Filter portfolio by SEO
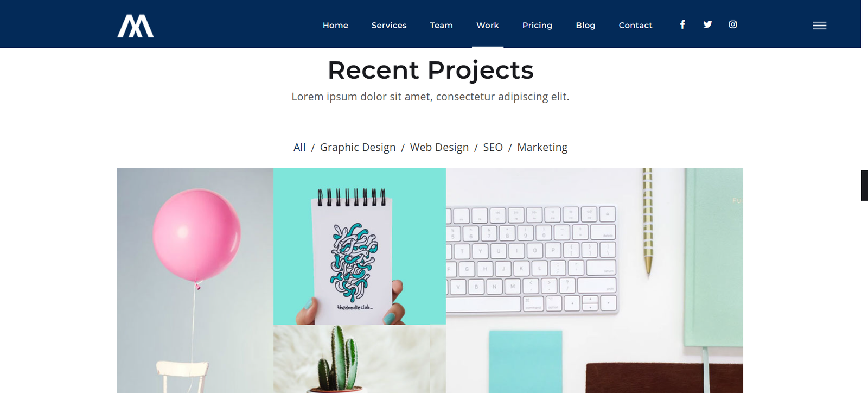The height and width of the screenshot is (393, 868). pos(493,147)
